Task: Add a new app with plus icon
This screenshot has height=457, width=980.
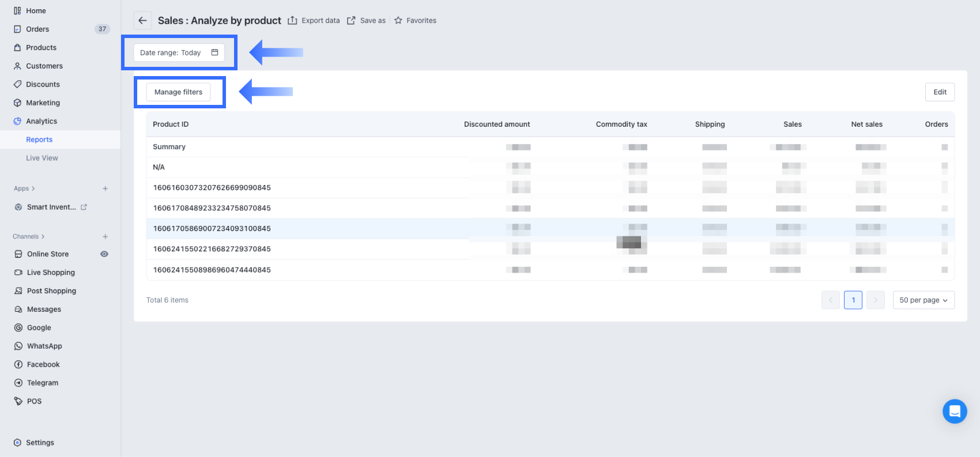Action: 105,188
